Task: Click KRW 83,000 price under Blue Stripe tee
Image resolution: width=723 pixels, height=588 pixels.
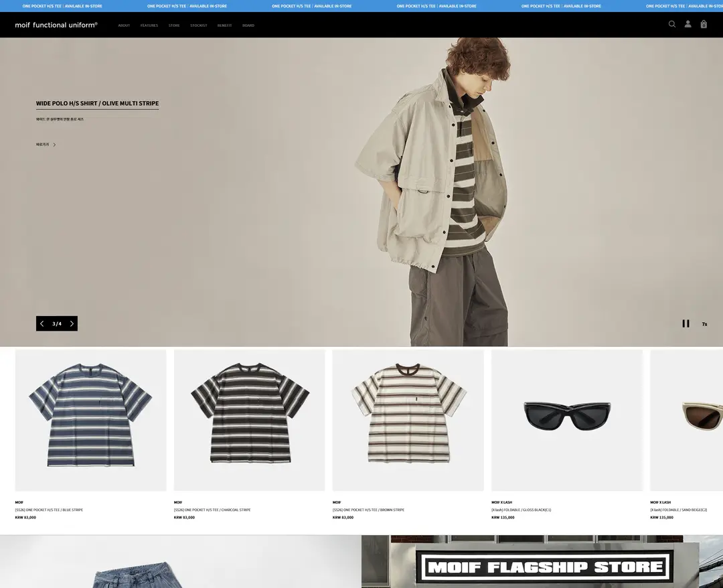Action: (x=25, y=518)
